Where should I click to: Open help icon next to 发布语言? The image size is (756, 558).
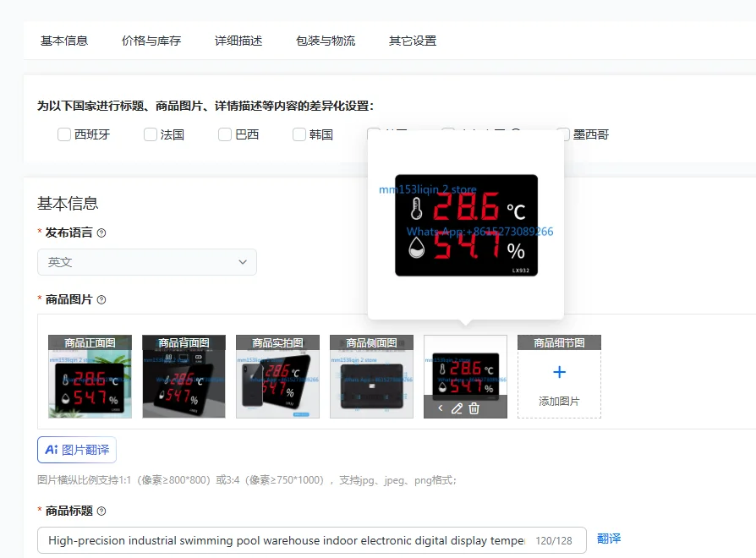(101, 233)
